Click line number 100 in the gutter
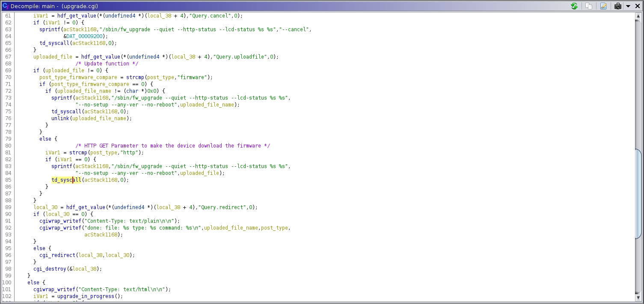Viewport: 644px width, 304px height. 6,283
